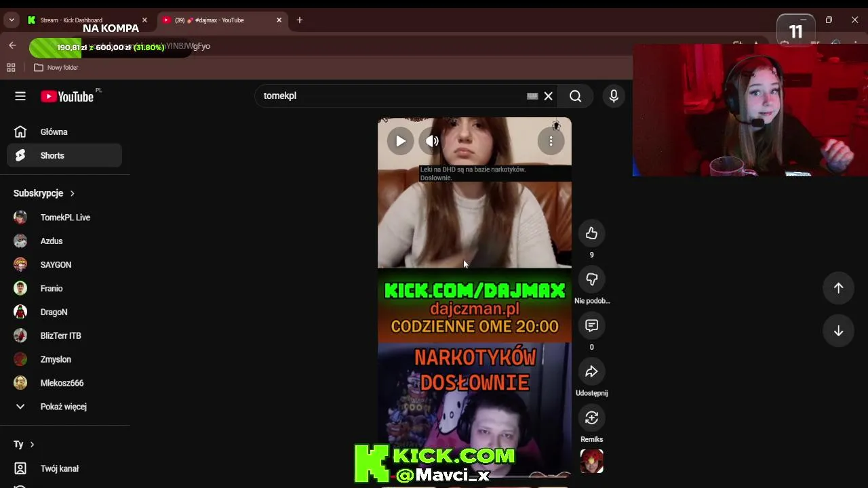Open the Franio avatar icon
Viewport: 868px width, 488px height.
pyautogui.click(x=20, y=289)
